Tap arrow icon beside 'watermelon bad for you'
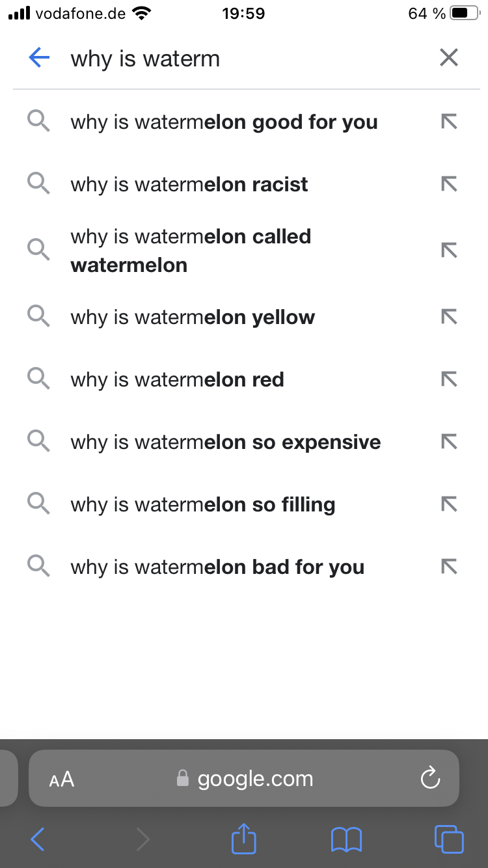The image size is (488, 868). click(449, 567)
